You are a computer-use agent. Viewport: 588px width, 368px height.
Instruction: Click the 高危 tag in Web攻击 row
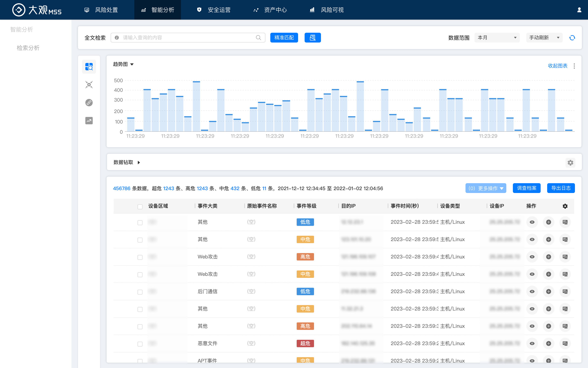tap(305, 257)
